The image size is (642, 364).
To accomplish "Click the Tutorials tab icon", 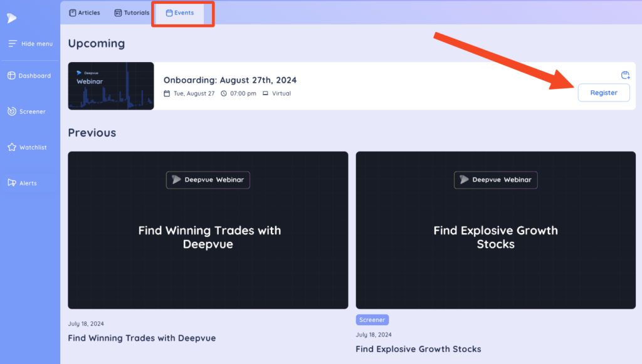I will (118, 13).
